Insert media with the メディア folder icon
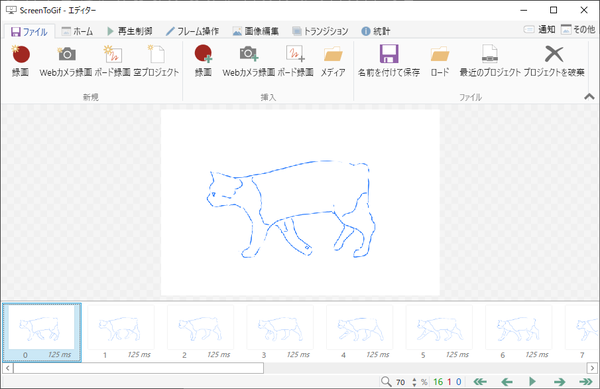Image resolution: width=600 pixels, height=389 pixels. pos(333,61)
